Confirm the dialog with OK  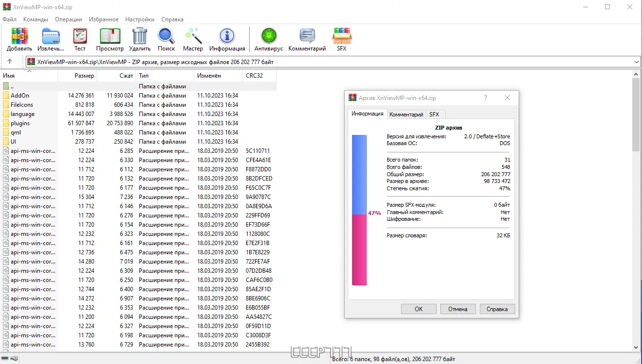pyautogui.click(x=419, y=309)
